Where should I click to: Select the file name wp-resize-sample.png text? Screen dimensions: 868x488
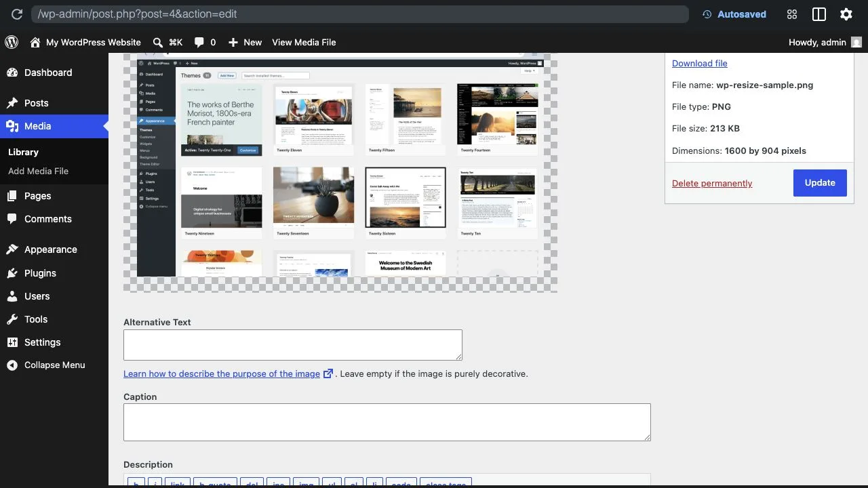coord(765,85)
